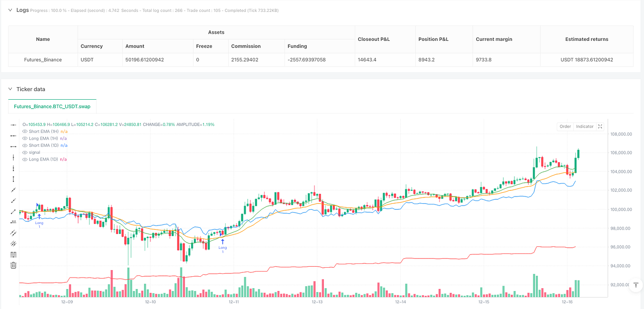Select the straight trend line tool
Viewport: 644px width, 309px height.
tap(13, 190)
